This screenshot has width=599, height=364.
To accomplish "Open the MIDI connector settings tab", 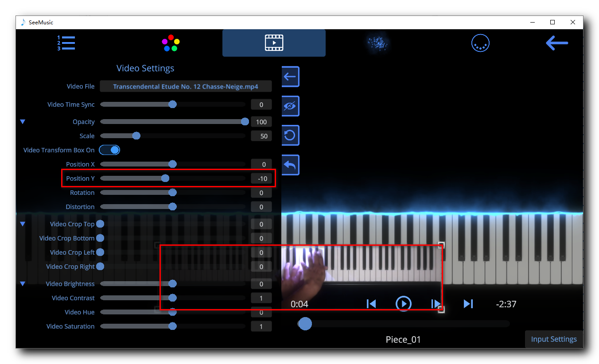I will point(480,43).
